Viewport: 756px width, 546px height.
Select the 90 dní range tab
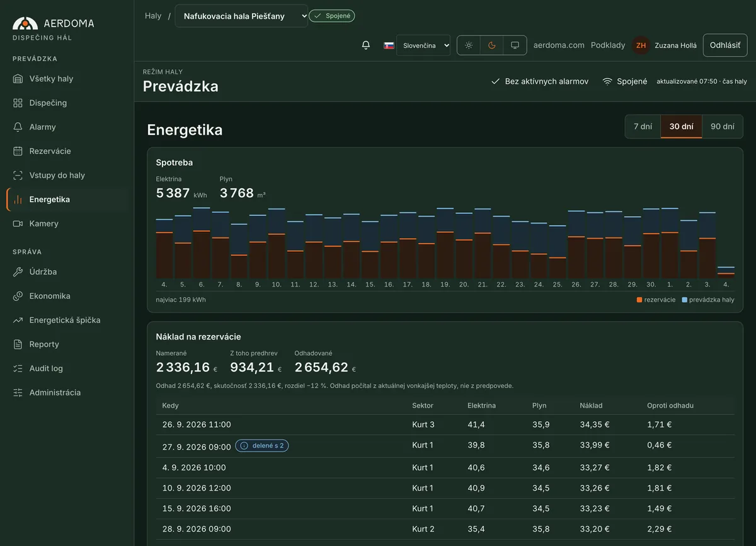pyautogui.click(x=723, y=126)
